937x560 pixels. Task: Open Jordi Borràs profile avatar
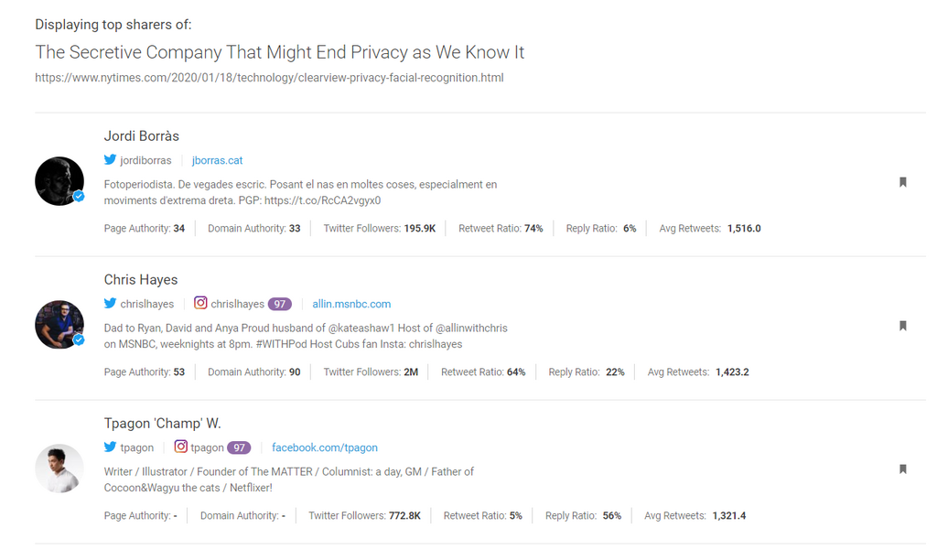(x=59, y=181)
